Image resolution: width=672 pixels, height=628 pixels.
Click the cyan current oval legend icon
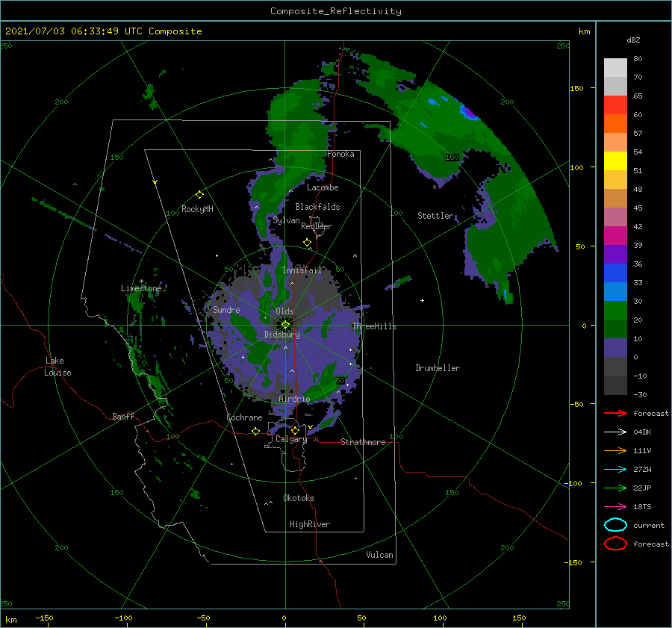click(615, 525)
